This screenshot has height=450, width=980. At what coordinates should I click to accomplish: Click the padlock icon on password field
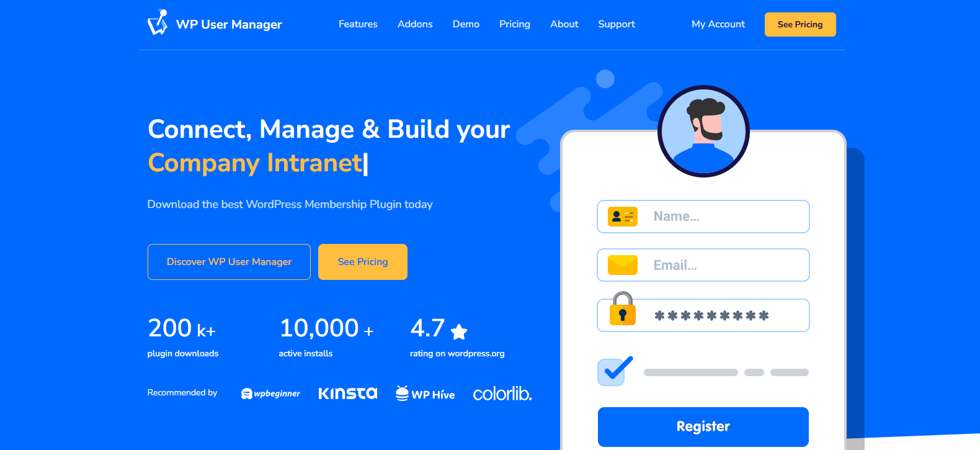(x=623, y=308)
